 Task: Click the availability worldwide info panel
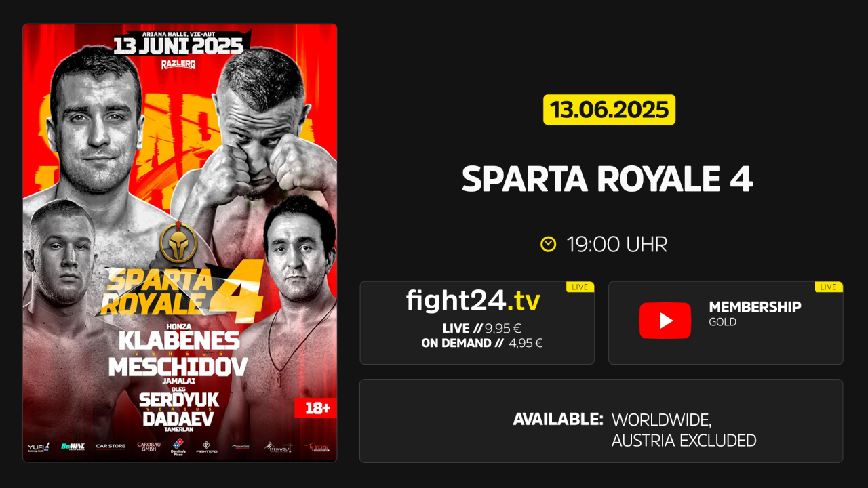[x=601, y=421]
